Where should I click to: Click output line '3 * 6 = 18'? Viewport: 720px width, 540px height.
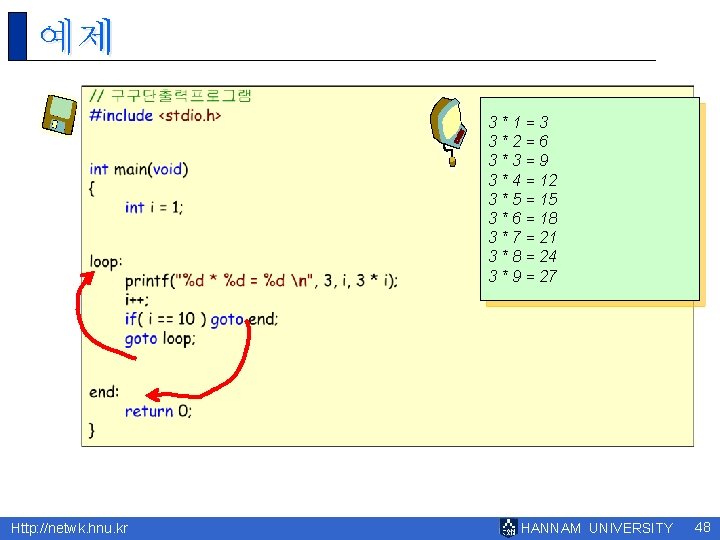point(523,218)
